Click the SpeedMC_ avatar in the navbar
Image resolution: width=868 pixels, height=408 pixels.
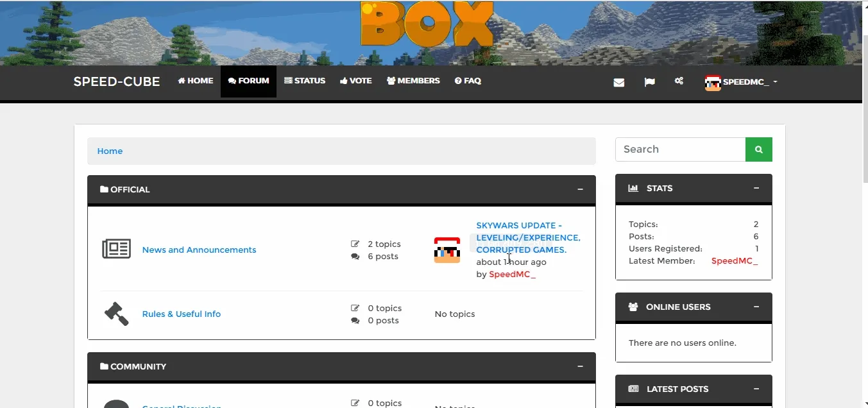coord(713,82)
